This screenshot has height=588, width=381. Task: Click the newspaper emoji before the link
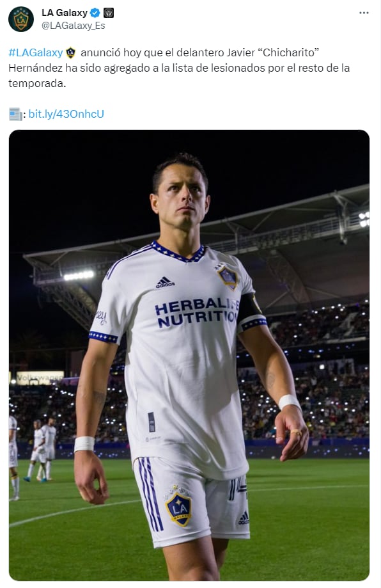[15, 114]
